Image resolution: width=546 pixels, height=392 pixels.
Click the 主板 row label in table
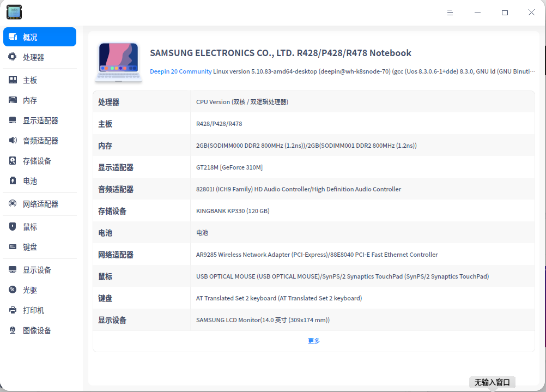[x=105, y=124]
